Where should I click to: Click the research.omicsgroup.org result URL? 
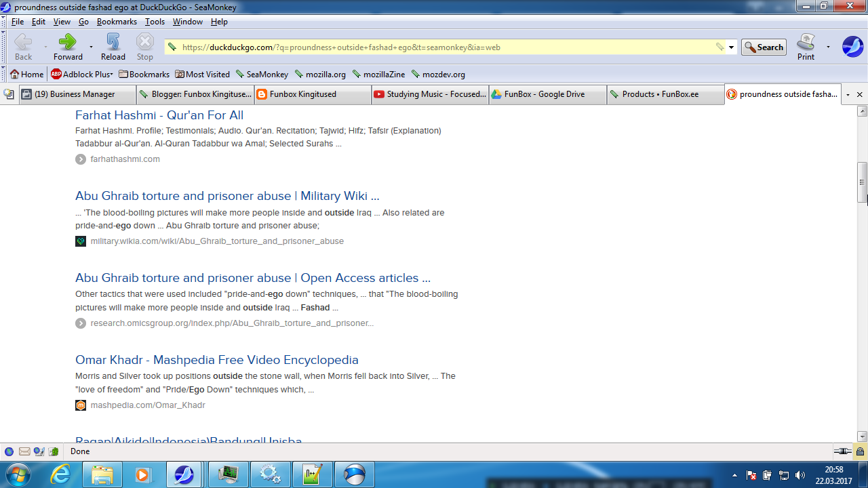pyautogui.click(x=232, y=323)
